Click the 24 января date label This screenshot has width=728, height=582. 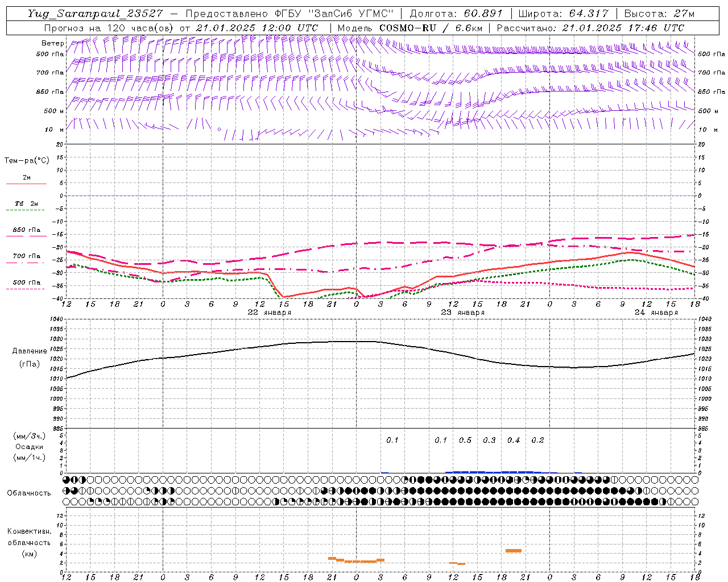(656, 313)
